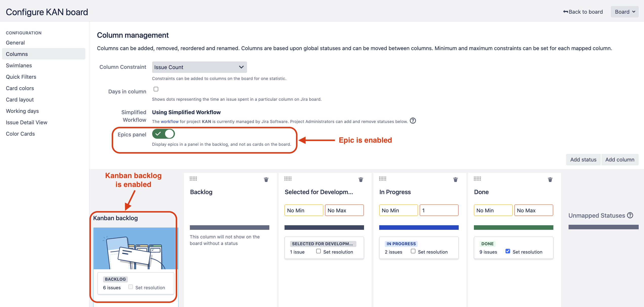Grab the drag handle of Backlog column

click(193, 179)
